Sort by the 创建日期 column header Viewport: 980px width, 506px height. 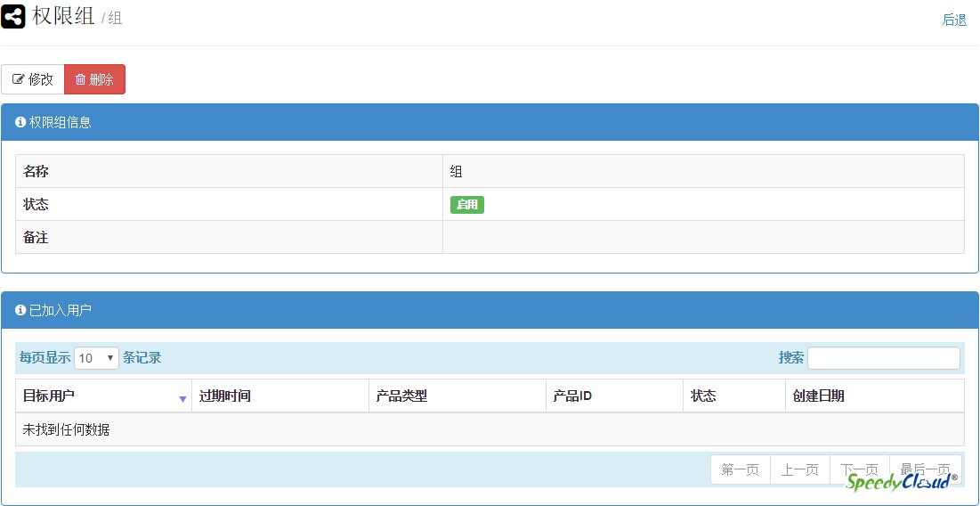(x=875, y=396)
